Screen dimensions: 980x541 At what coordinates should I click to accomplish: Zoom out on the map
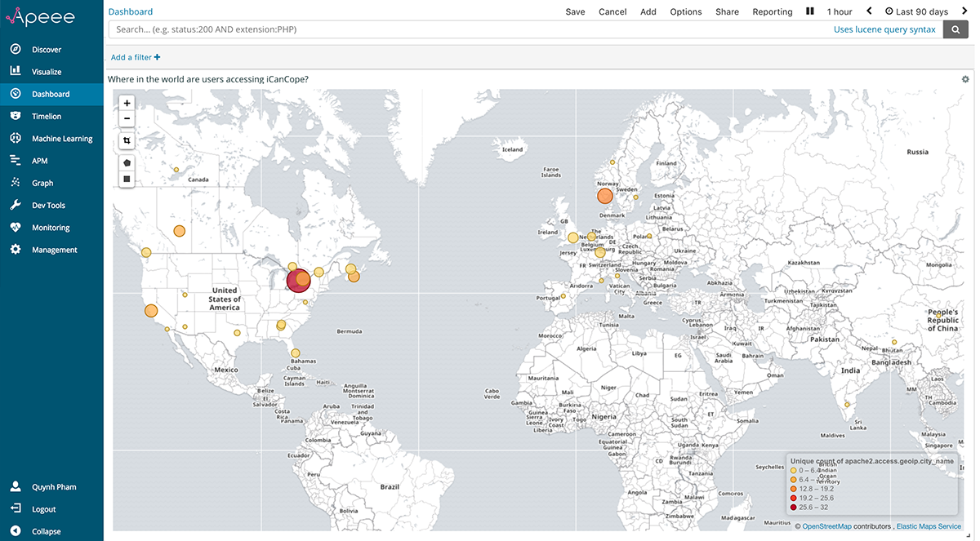pos(127,119)
